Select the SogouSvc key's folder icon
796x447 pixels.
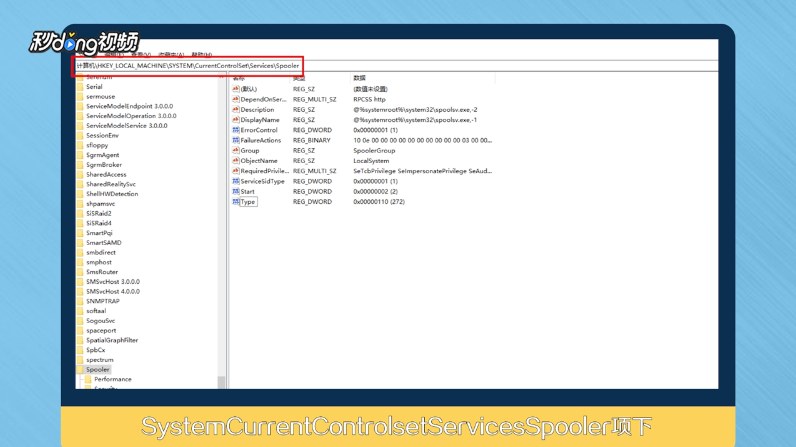point(80,321)
